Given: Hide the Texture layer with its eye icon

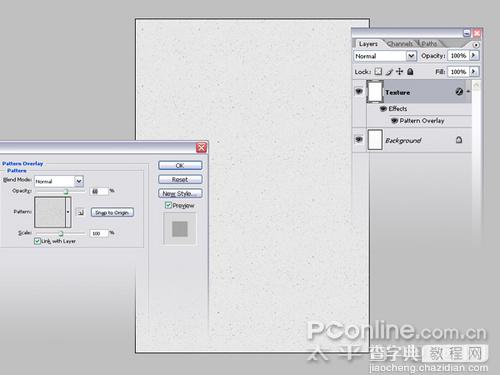Looking at the screenshot, I should [x=359, y=91].
